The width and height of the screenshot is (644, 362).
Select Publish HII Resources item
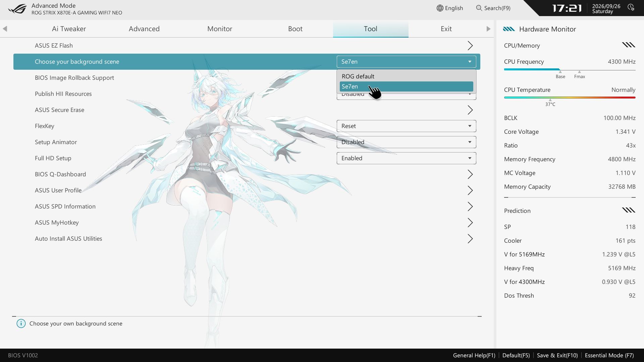tap(63, 94)
